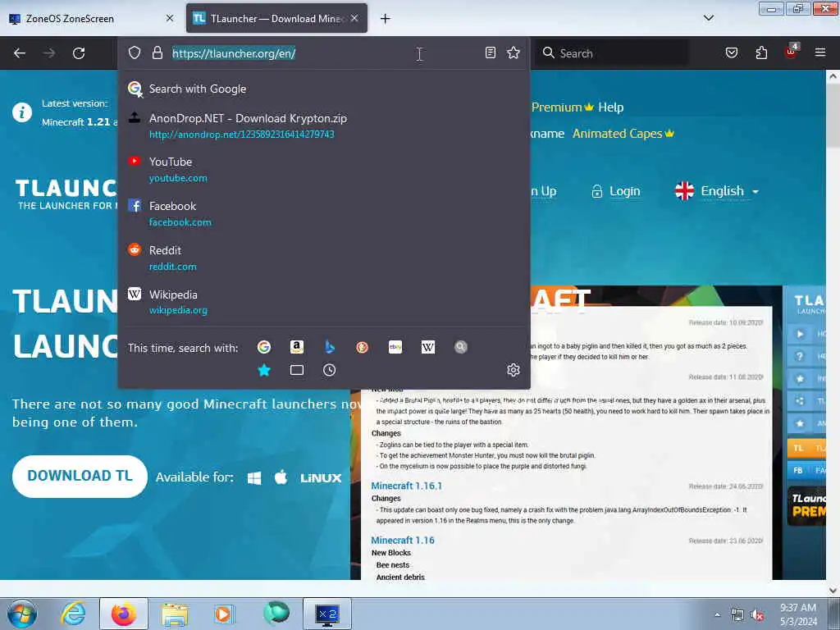Screen dimensions: 840x630
Task: Open the Extensions puzzle icon
Action: tap(761, 52)
